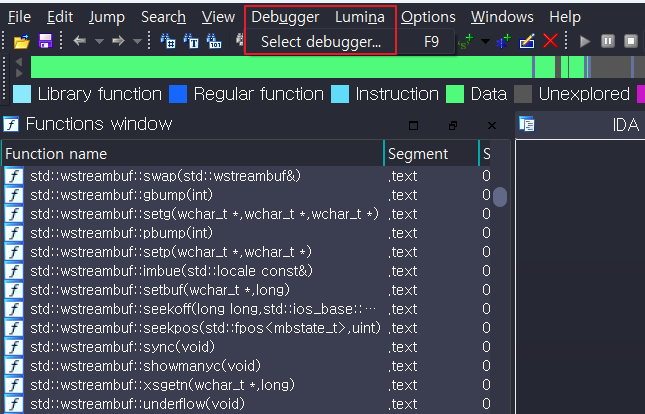Open the back arrow history dropdown
The image size is (645, 414).
[x=98, y=41]
